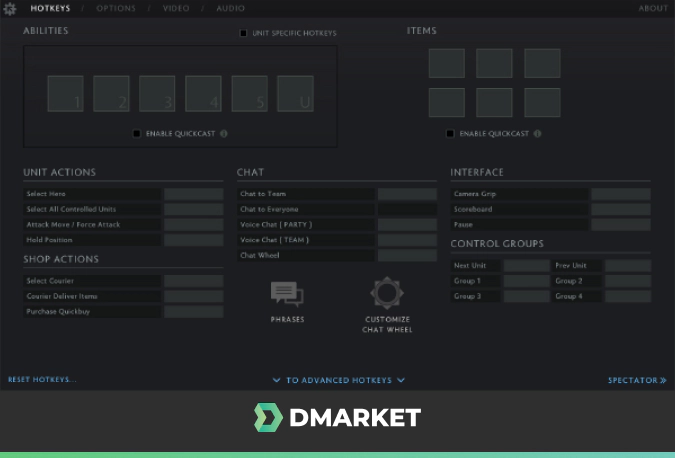
Task: Switch to the Video tab
Action: [x=176, y=8]
